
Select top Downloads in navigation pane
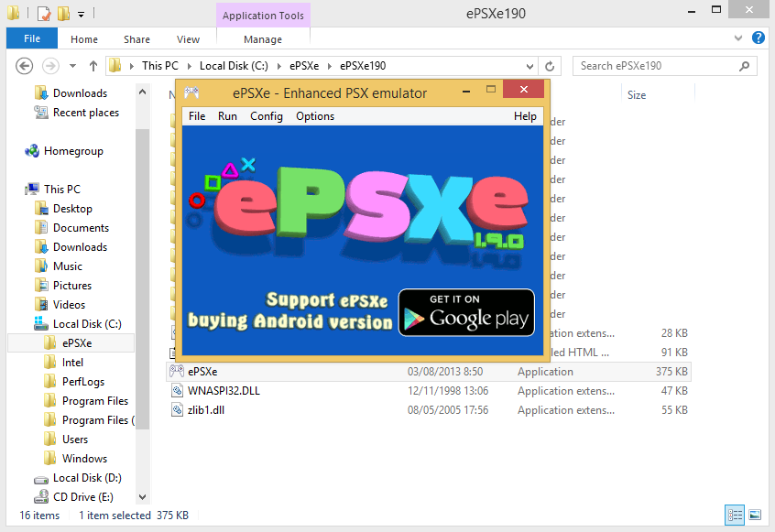[80, 93]
